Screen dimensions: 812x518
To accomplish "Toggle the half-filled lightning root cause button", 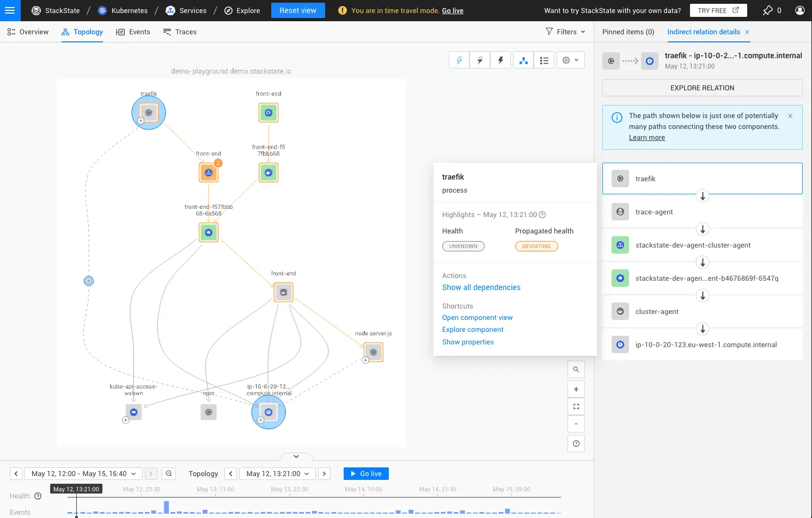I will [480, 60].
